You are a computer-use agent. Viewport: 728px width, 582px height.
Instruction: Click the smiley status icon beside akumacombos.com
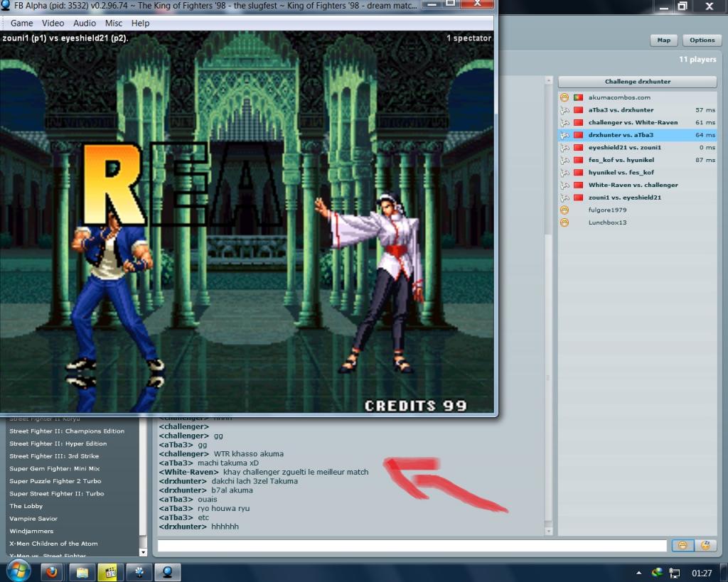(x=564, y=97)
